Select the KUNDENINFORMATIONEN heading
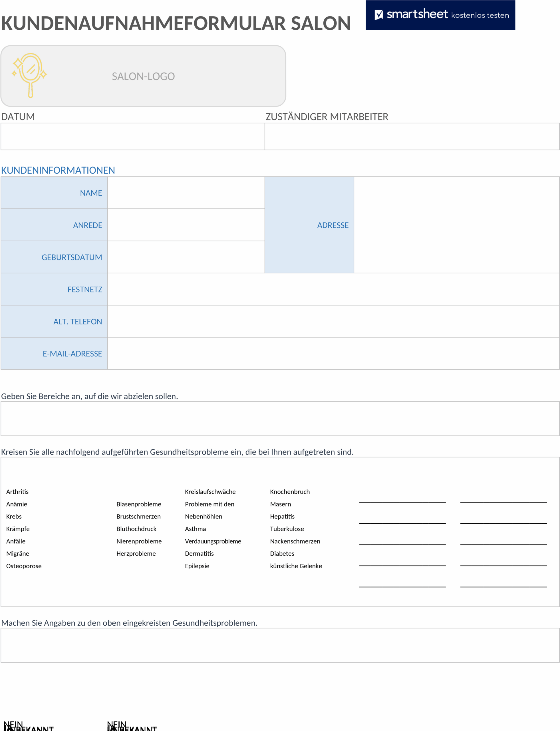Image resolution: width=560 pixels, height=731 pixels. [58, 170]
